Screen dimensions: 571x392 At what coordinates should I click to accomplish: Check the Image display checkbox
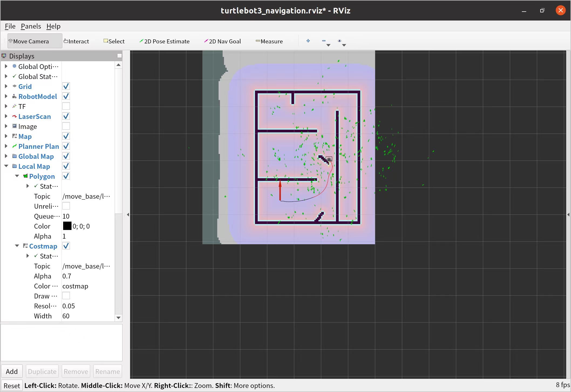66,126
